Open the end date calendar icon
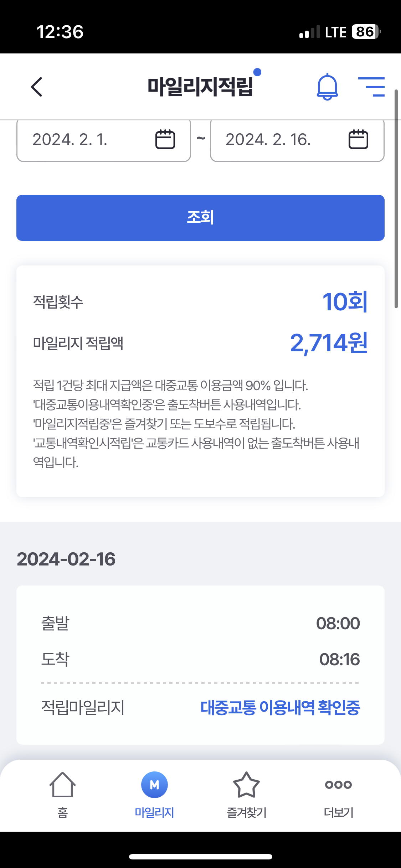Image resolution: width=401 pixels, height=868 pixels. [358, 139]
